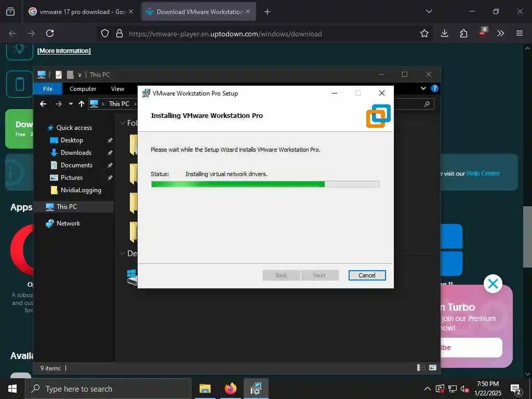532x399 pixels.
Task: Open the notification center icon
Action: (516, 390)
